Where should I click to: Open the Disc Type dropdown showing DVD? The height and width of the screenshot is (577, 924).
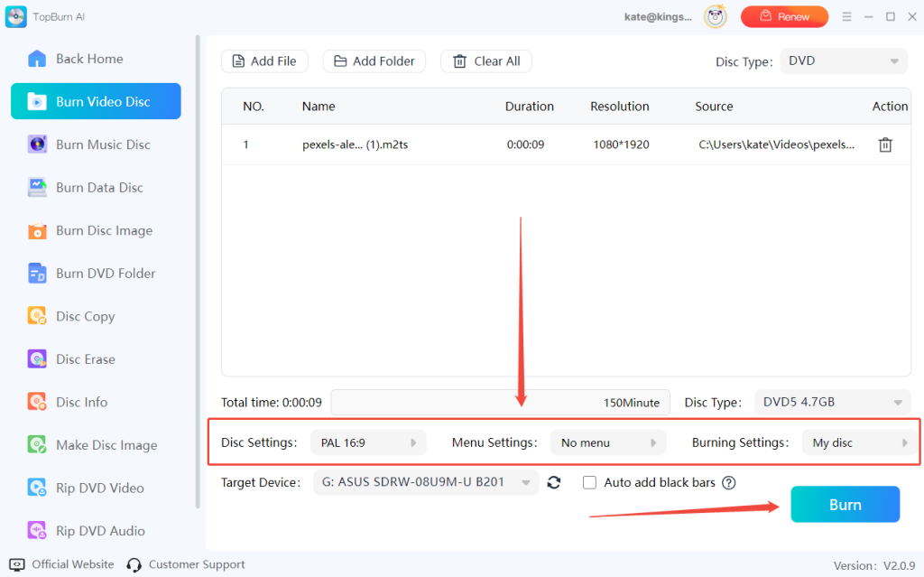(x=843, y=60)
